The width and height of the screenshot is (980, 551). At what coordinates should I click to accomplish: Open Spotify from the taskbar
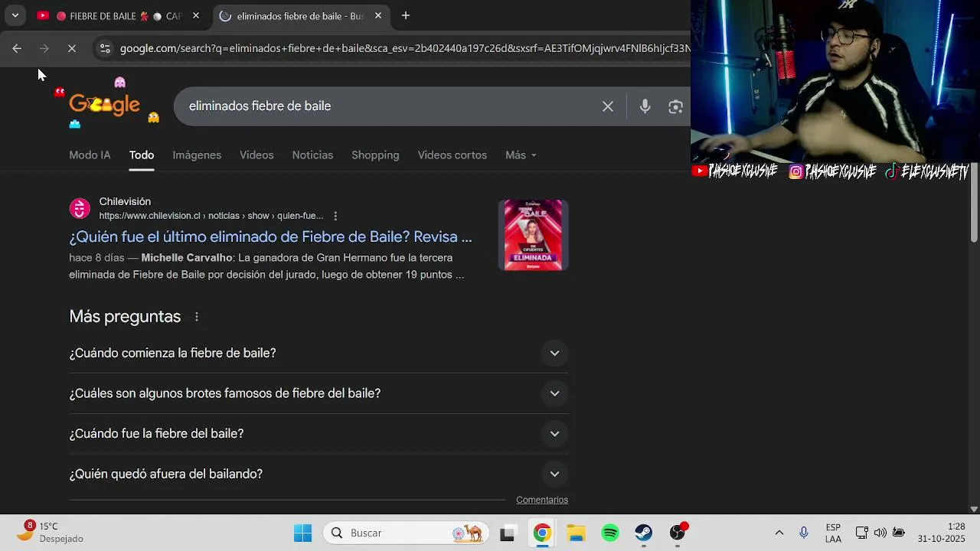coord(610,533)
